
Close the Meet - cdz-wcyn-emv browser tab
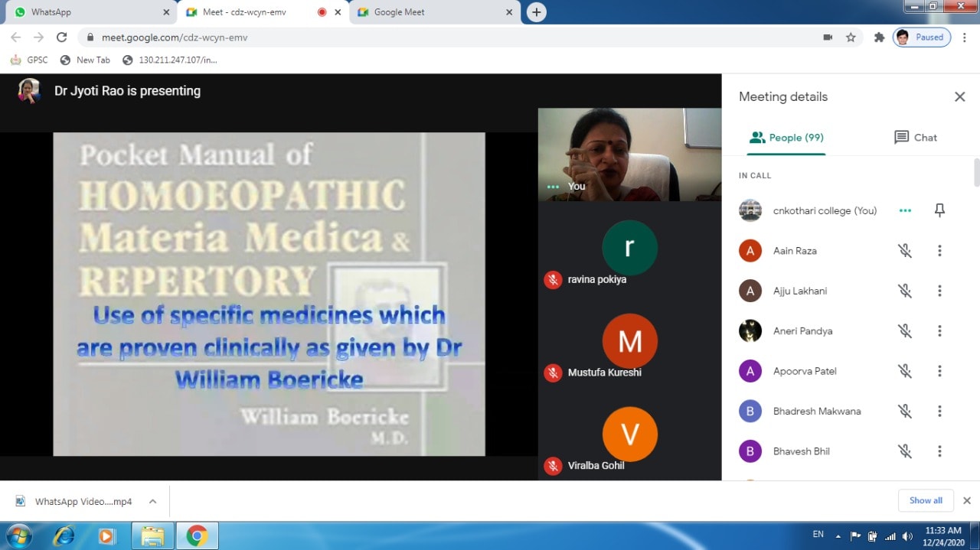[x=338, y=12]
